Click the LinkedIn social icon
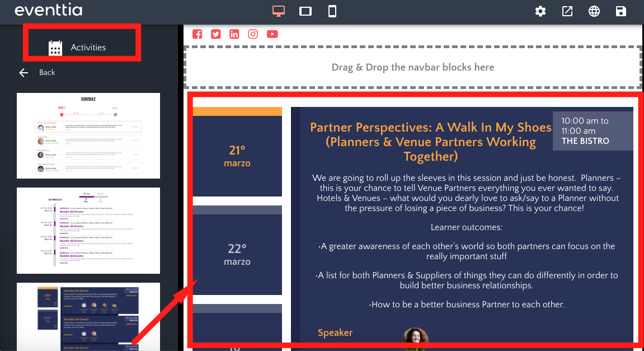 coord(234,34)
